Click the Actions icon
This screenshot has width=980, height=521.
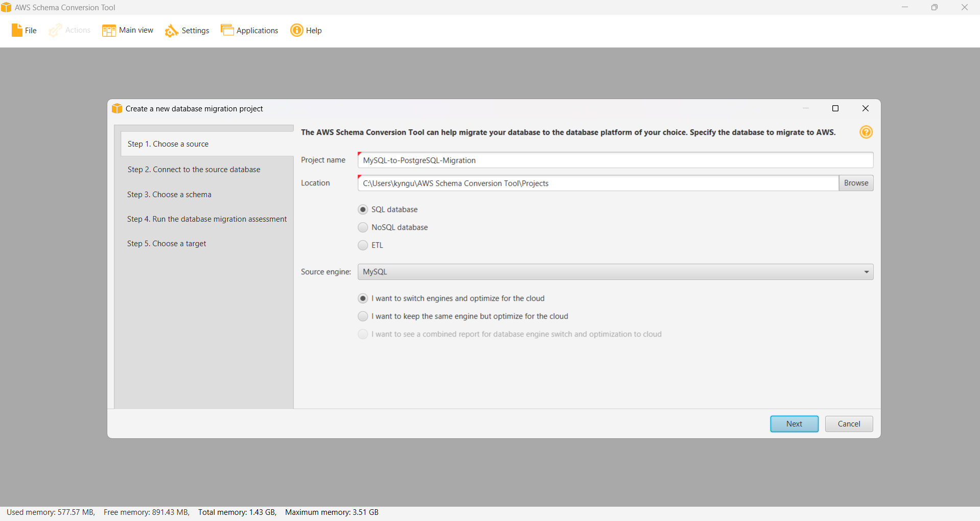coord(54,30)
